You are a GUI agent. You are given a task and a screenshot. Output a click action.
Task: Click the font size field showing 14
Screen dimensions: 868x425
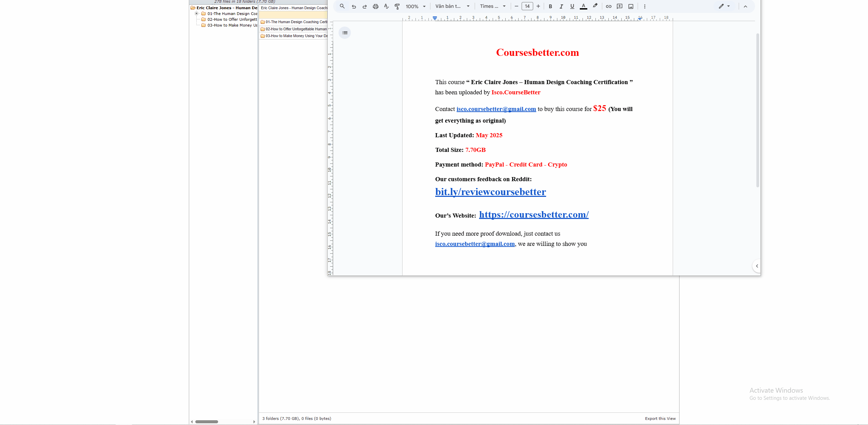pyautogui.click(x=527, y=6)
